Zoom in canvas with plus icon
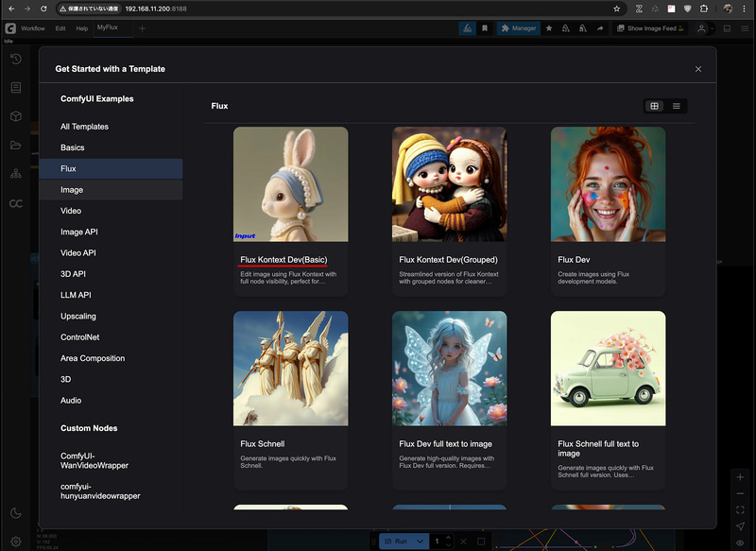The image size is (756, 551). coord(740,477)
